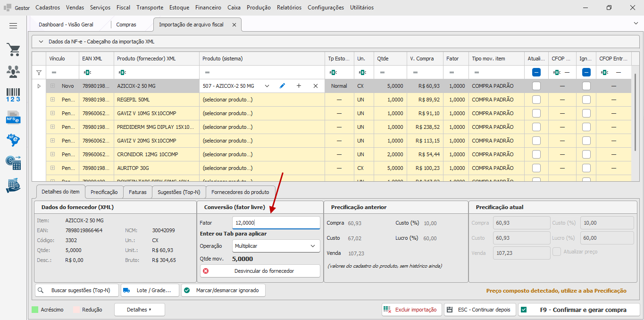Expand the tab list chevron at top right
This screenshot has height=320, width=644.
click(x=635, y=23)
